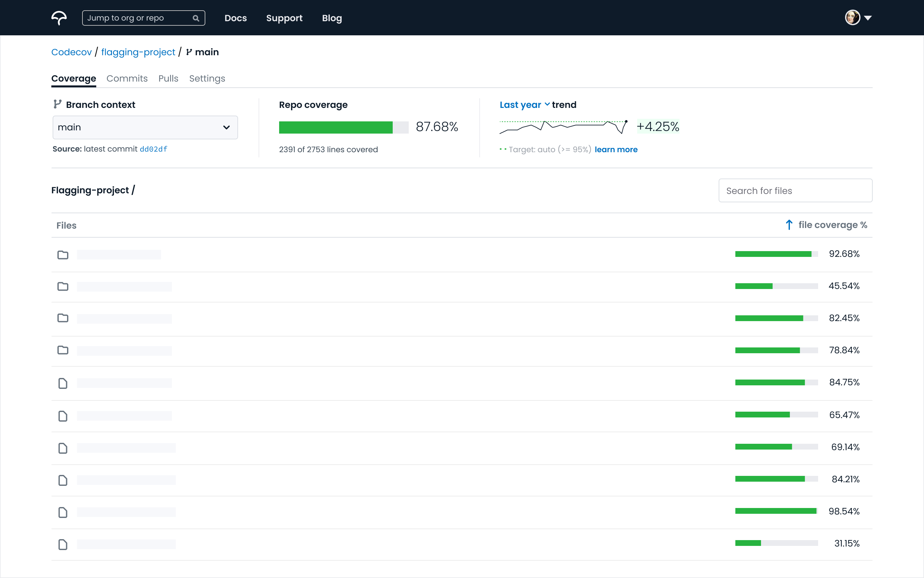Switch to the Pulls tab

point(168,78)
